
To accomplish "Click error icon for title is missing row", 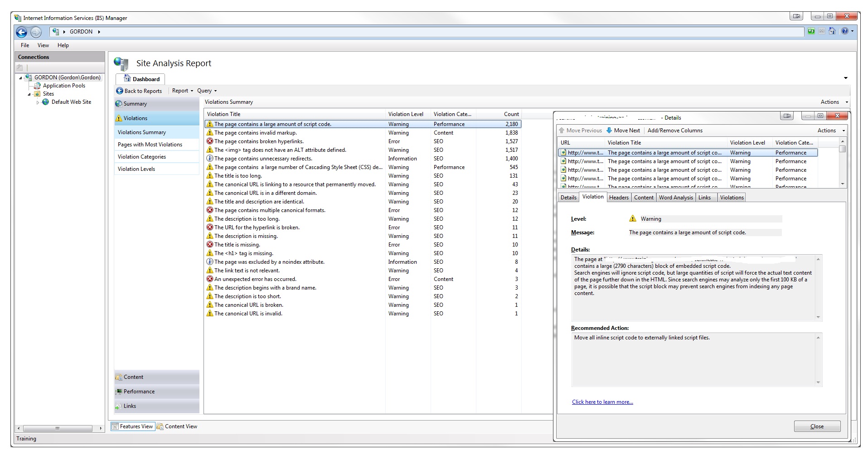I will click(x=210, y=245).
